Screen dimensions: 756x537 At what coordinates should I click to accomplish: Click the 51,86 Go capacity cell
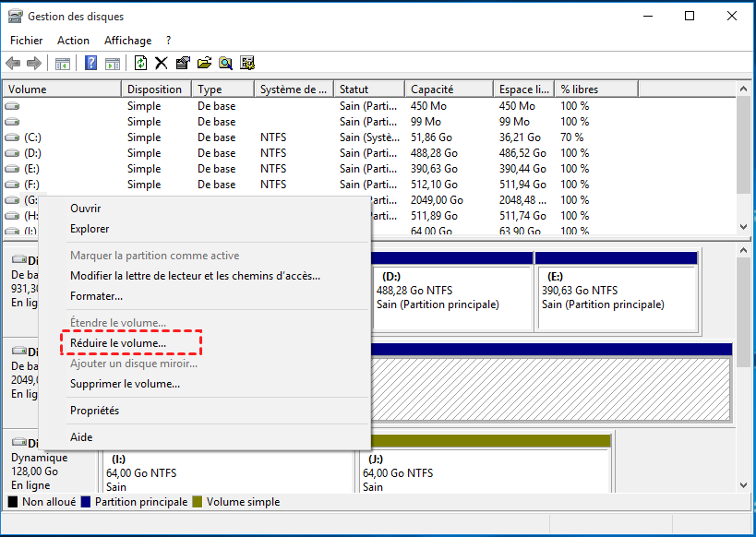[x=431, y=137]
